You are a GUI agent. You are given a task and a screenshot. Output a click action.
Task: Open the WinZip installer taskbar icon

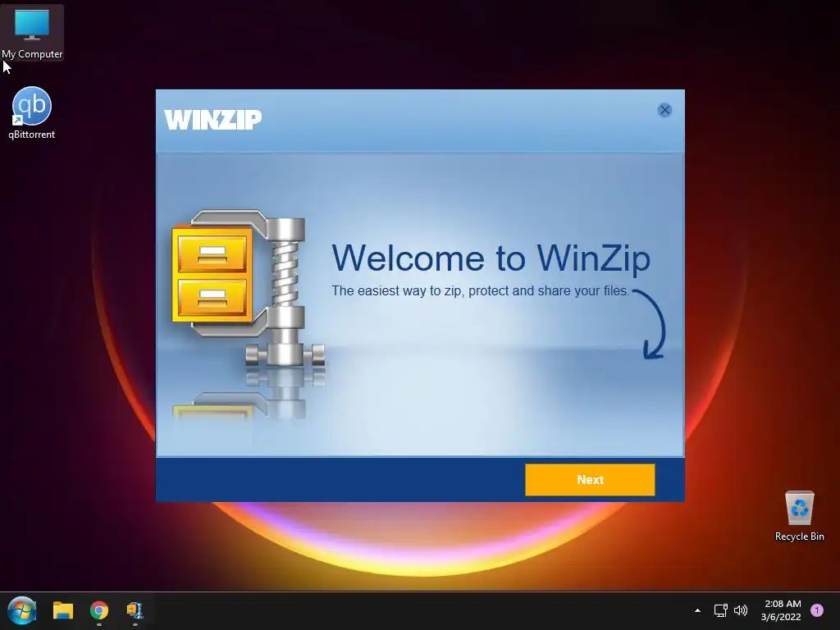click(x=135, y=610)
